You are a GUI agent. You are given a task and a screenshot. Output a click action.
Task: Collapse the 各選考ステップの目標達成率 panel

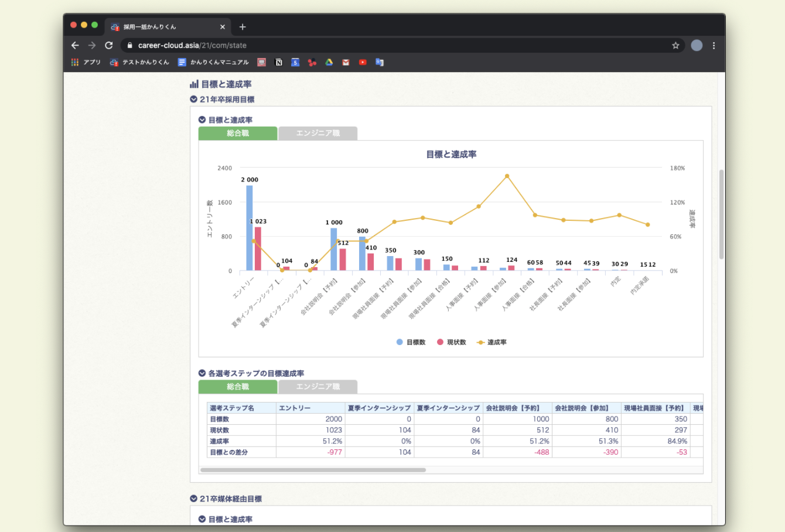pyautogui.click(x=202, y=373)
